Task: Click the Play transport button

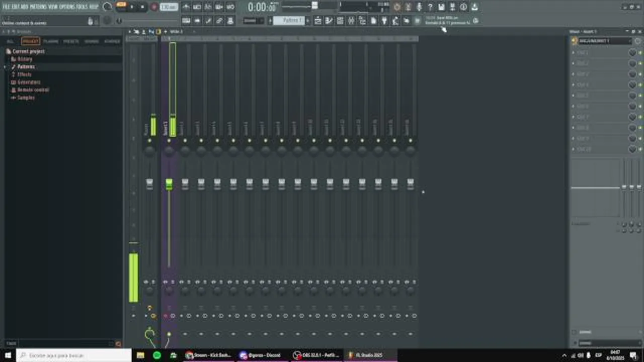Action: (132, 7)
